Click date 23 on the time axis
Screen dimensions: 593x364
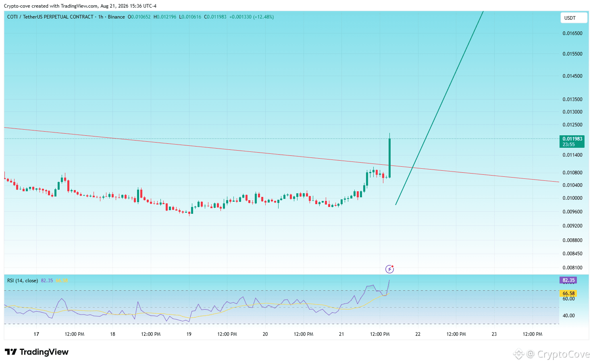point(494,334)
